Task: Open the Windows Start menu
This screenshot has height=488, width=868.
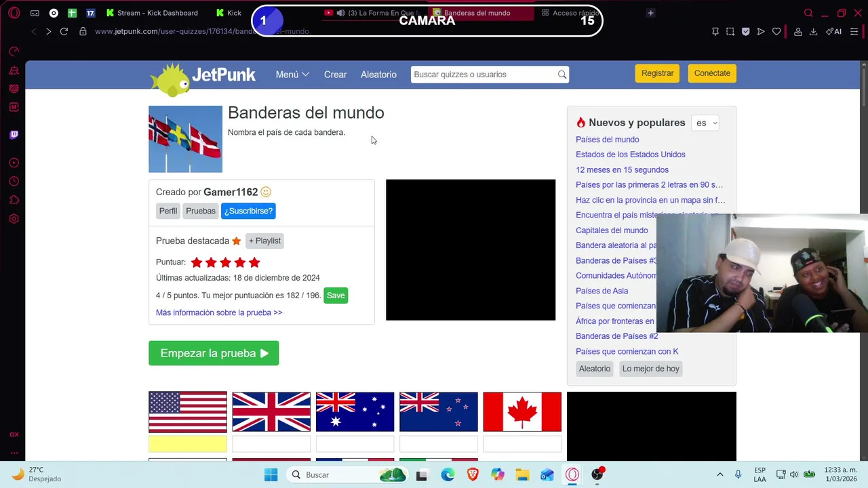Action: tap(271, 474)
